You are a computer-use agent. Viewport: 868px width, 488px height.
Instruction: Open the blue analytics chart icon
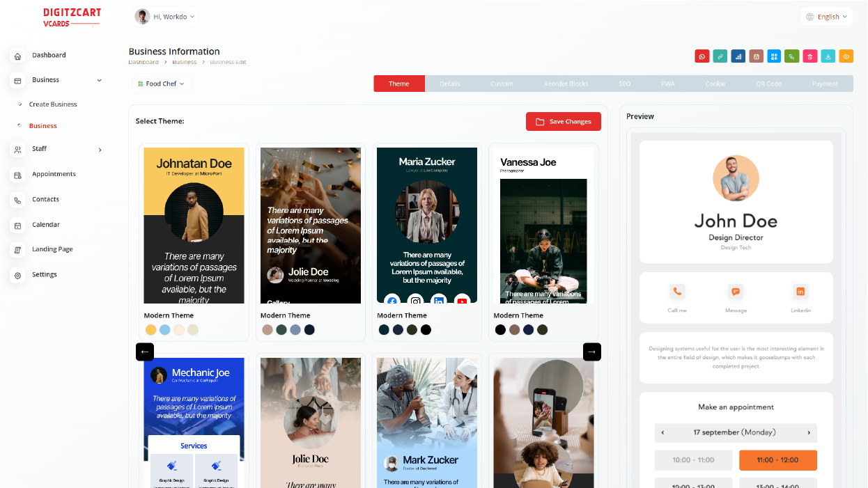738,56
